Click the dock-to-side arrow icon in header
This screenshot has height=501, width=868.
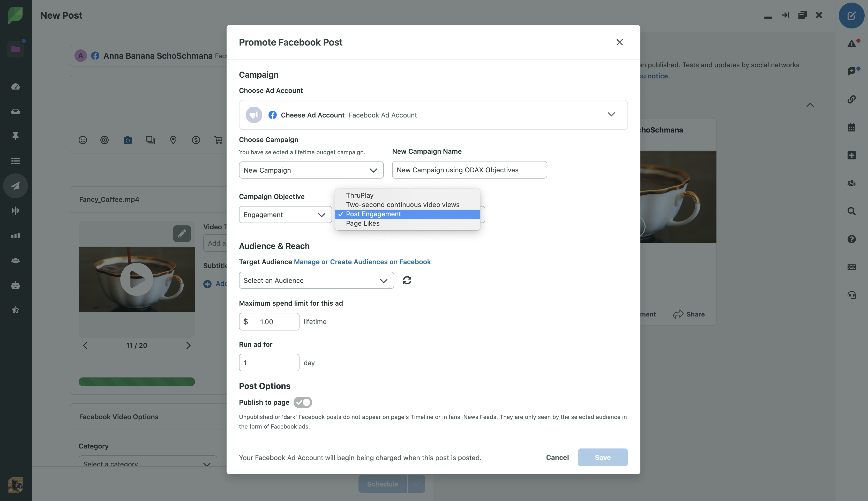785,15
